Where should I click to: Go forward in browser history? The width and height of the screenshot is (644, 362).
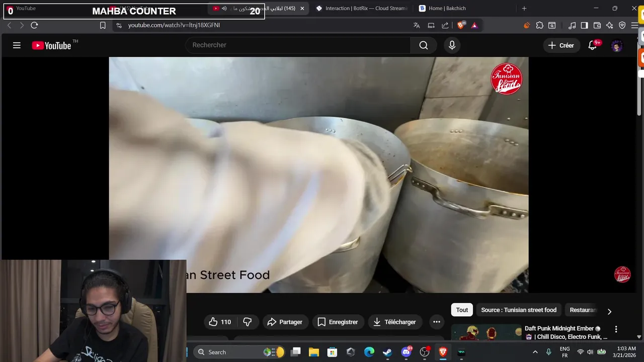pos(21,25)
